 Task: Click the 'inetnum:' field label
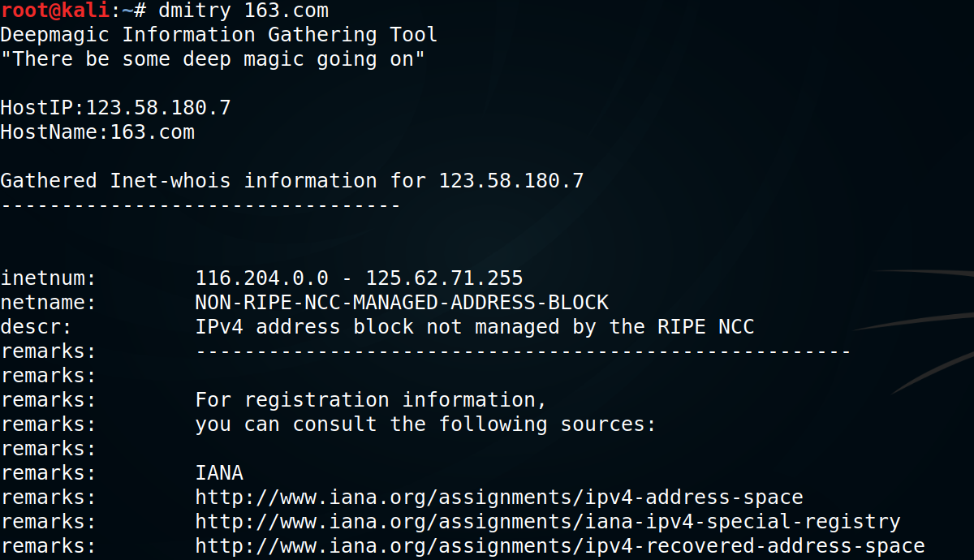point(49,278)
